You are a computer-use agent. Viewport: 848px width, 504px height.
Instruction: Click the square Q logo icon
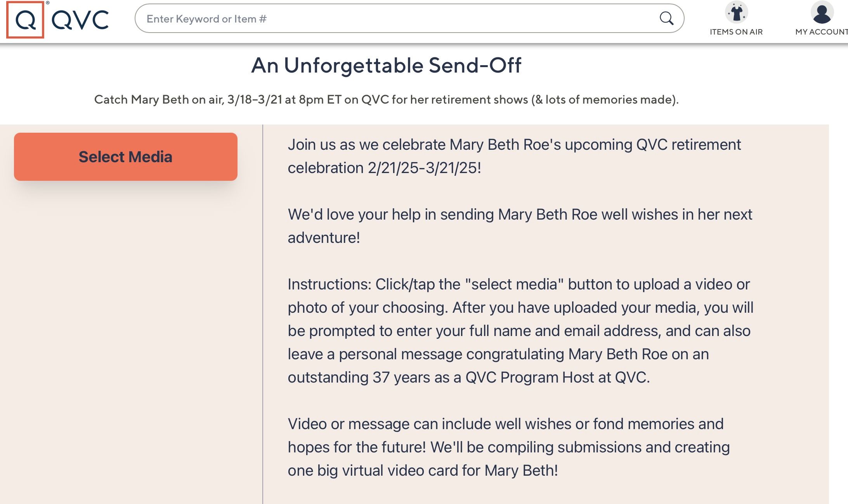click(25, 20)
